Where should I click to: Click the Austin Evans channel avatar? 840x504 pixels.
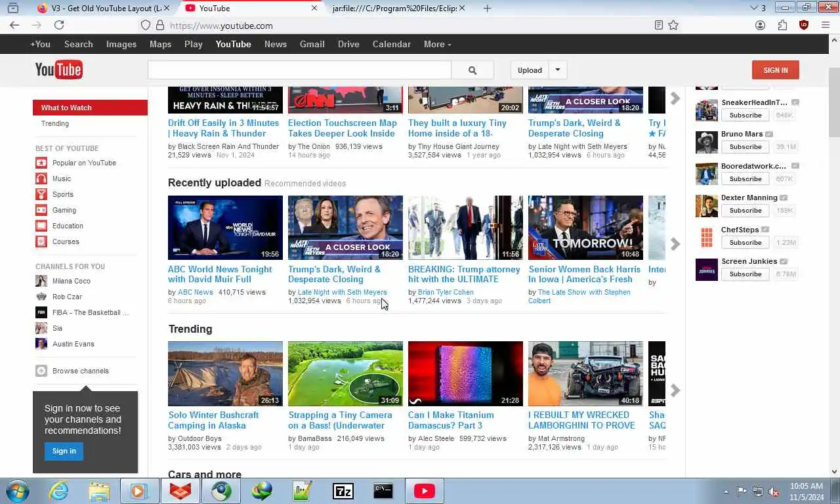pyautogui.click(x=41, y=344)
